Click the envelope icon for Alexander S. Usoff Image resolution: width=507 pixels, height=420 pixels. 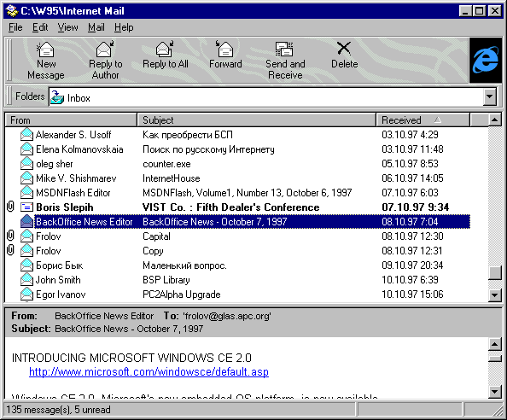click(26, 134)
